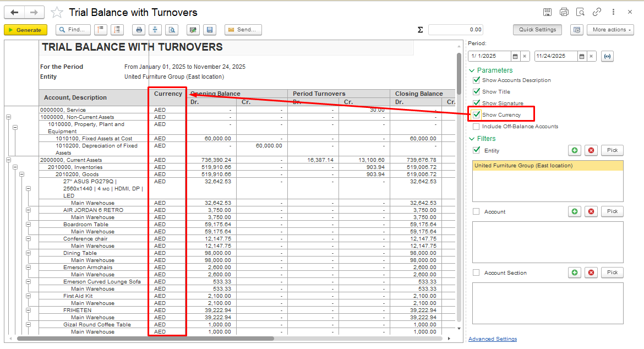Print report using toolbar printer icon

click(139, 30)
